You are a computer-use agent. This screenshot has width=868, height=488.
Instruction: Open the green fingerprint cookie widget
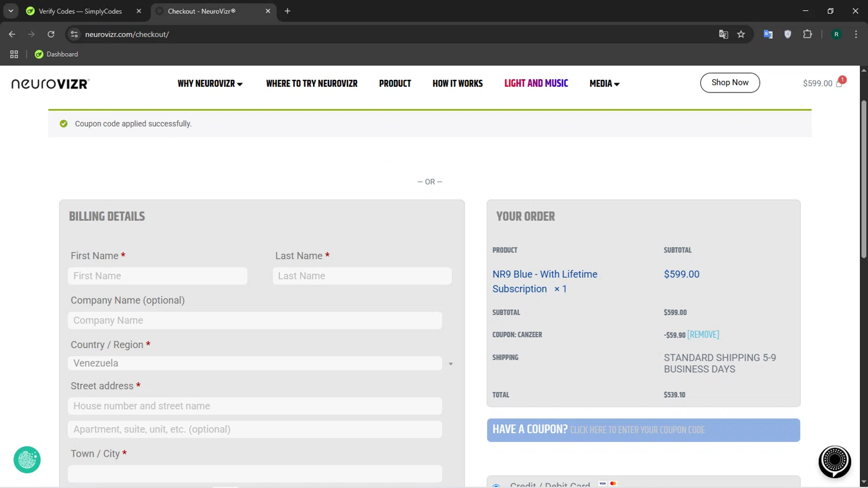pyautogui.click(x=27, y=460)
